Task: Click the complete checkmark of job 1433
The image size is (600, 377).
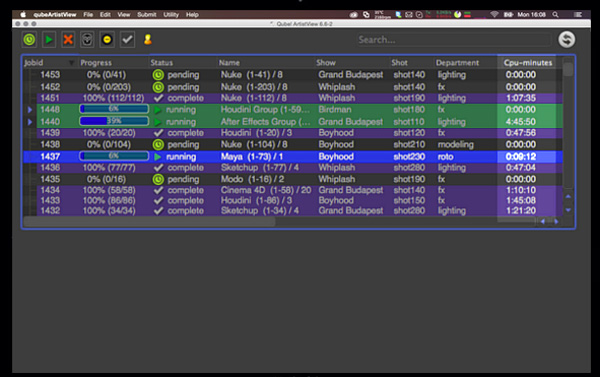Action: (x=158, y=201)
